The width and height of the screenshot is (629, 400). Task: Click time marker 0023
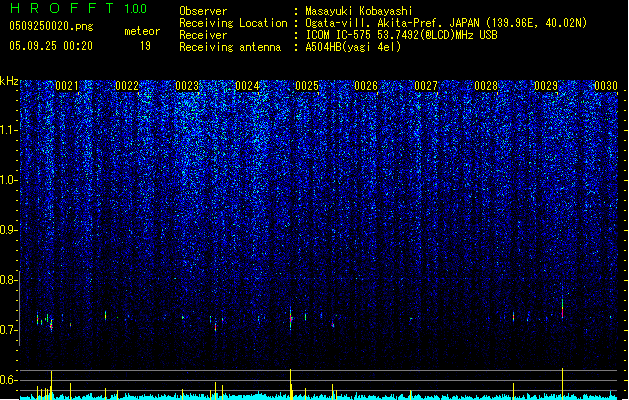(187, 86)
